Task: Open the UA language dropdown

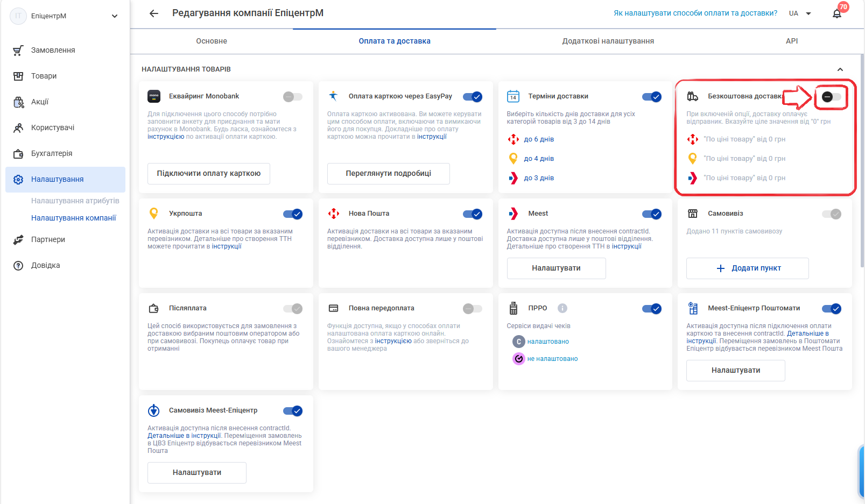Action: tap(800, 13)
